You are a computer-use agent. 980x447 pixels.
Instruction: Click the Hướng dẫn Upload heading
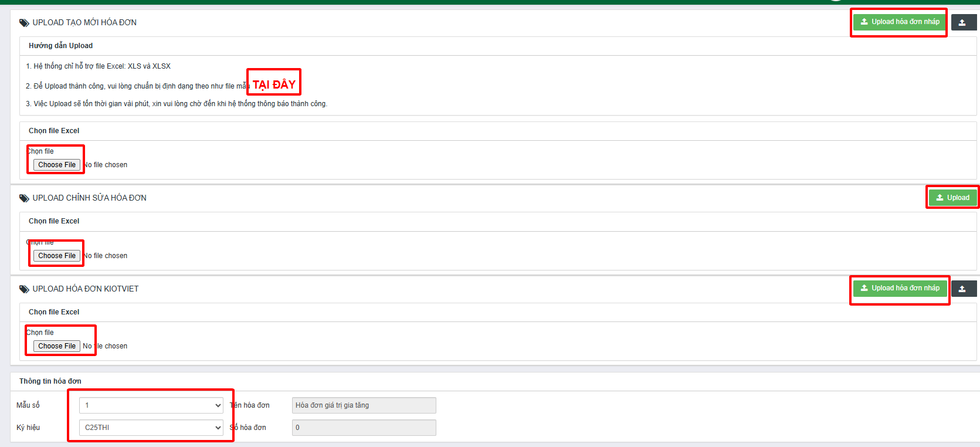(x=60, y=46)
